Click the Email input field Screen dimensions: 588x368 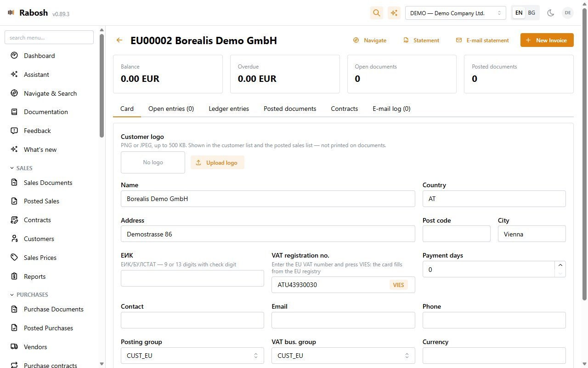[343, 320]
